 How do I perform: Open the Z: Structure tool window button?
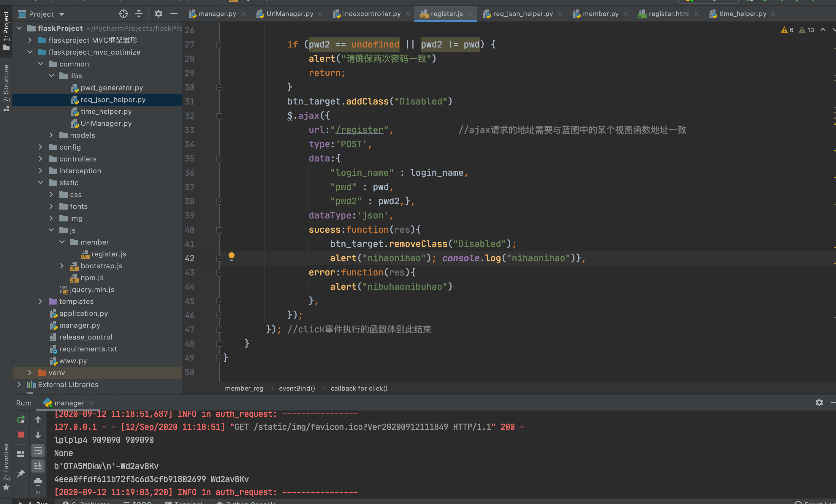[x=6, y=88]
